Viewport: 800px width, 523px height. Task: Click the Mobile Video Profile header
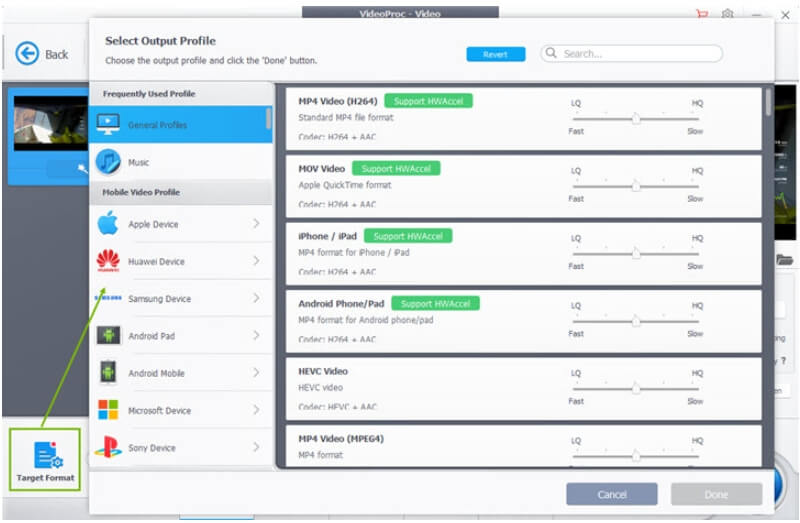(141, 192)
